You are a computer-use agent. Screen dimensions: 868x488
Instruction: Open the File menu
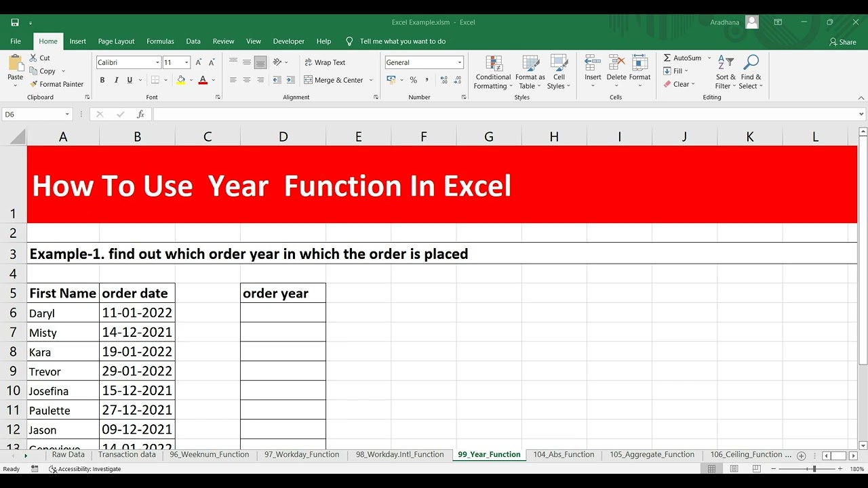16,41
